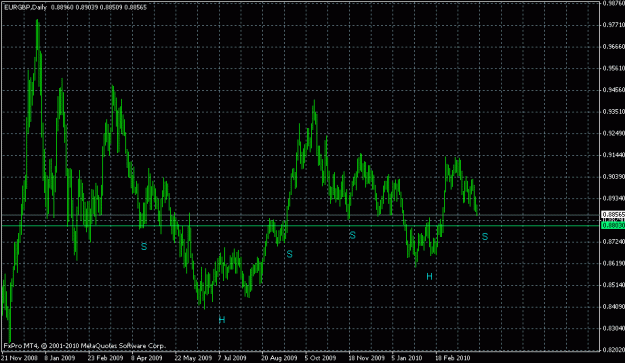Click the 8 Jan 2009 date label
625x363 pixels.
[x=59, y=358]
